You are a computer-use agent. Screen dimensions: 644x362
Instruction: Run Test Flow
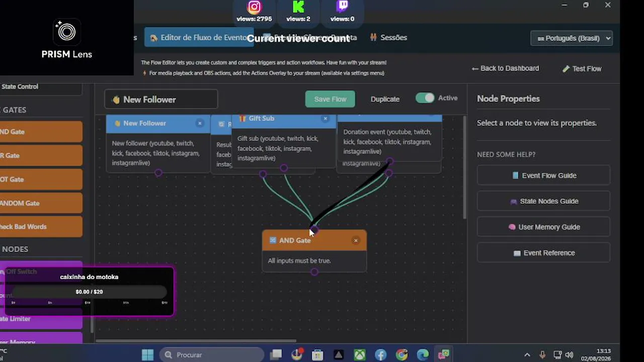pos(582,68)
